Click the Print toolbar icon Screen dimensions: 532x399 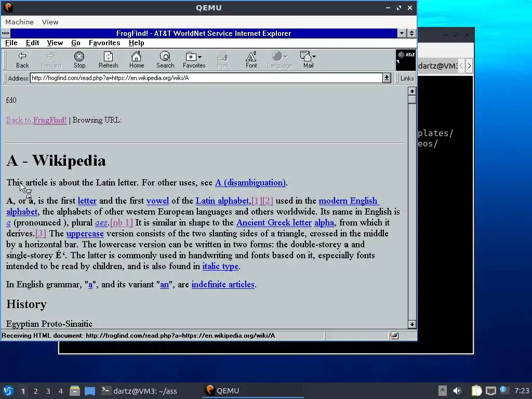pos(223,60)
